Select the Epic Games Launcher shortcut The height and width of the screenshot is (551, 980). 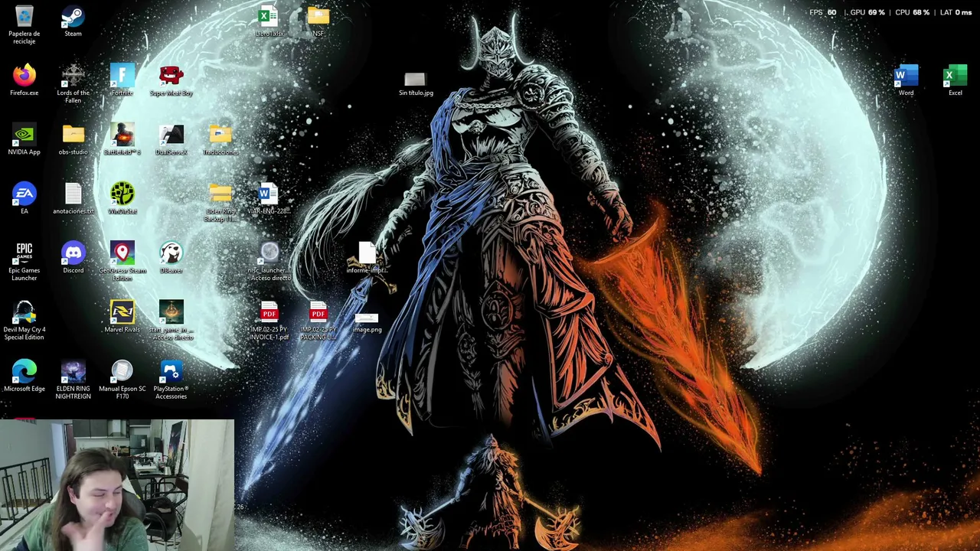click(24, 262)
